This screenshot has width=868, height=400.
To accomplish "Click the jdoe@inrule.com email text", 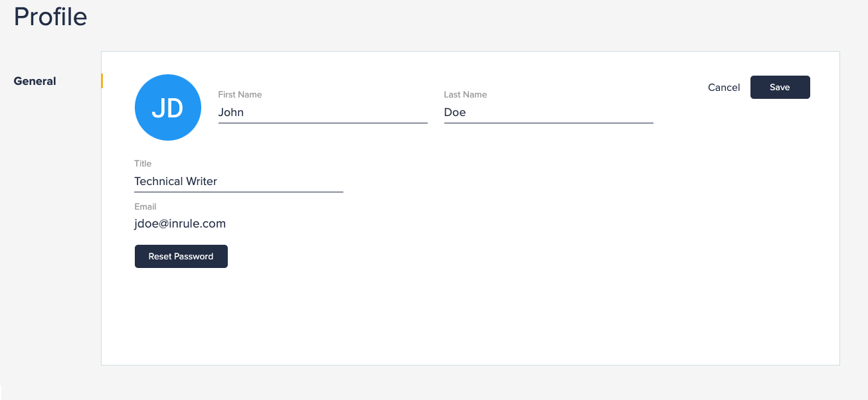I will pyautogui.click(x=180, y=224).
